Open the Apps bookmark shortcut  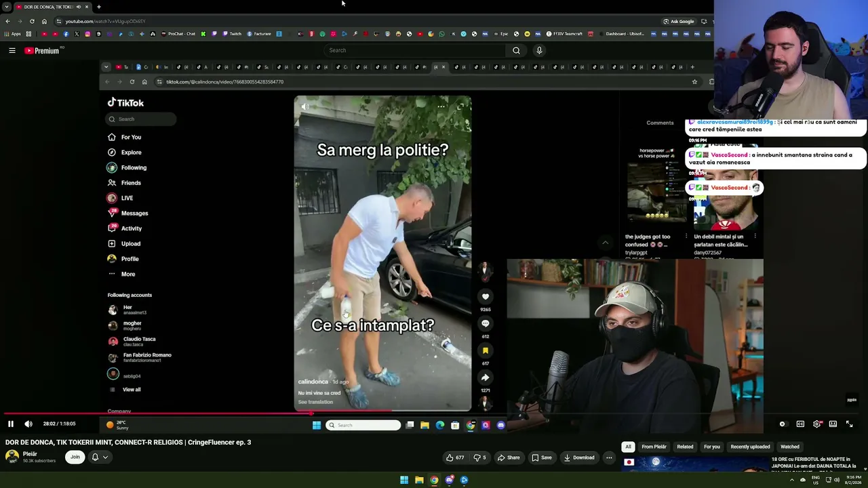(12, 34)
